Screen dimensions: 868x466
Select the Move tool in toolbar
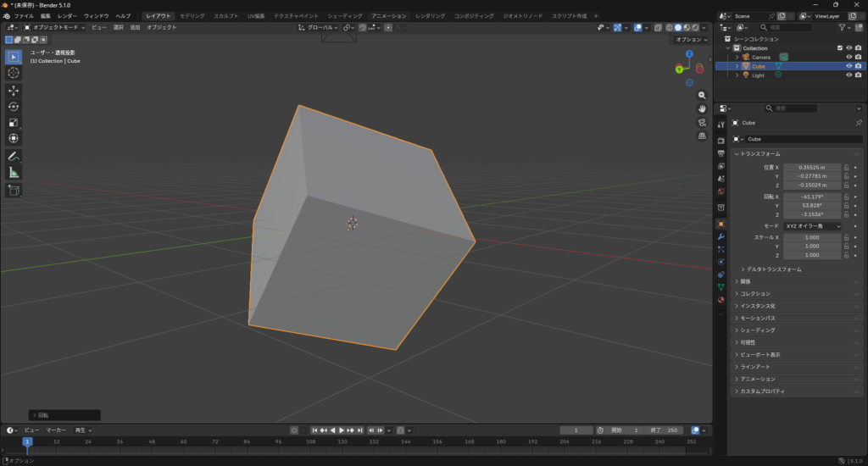click(x=14, y=90)
